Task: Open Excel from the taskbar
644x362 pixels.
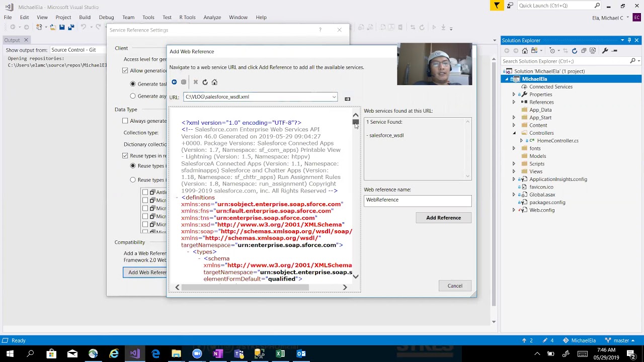Action: [x=280, y=353]
